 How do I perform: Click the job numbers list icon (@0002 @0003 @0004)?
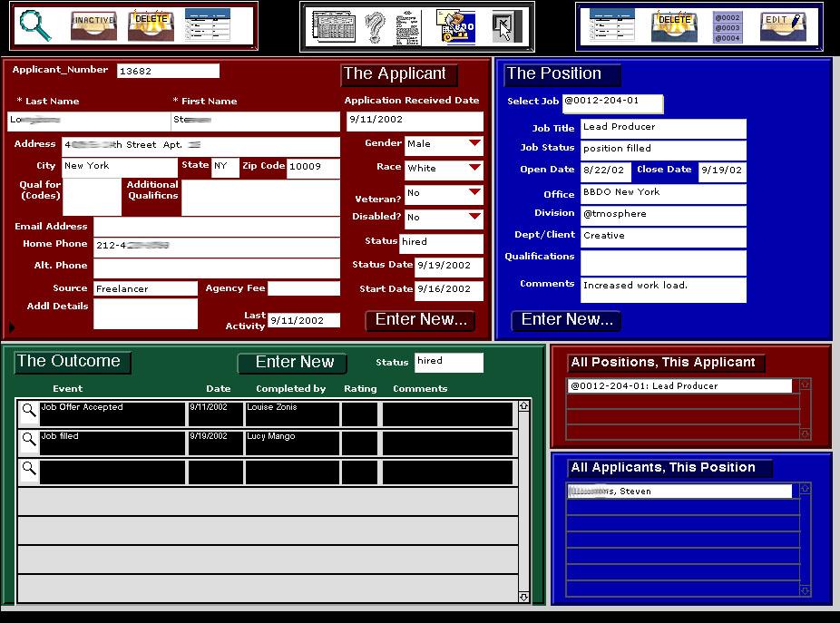(x=728, y=27)
